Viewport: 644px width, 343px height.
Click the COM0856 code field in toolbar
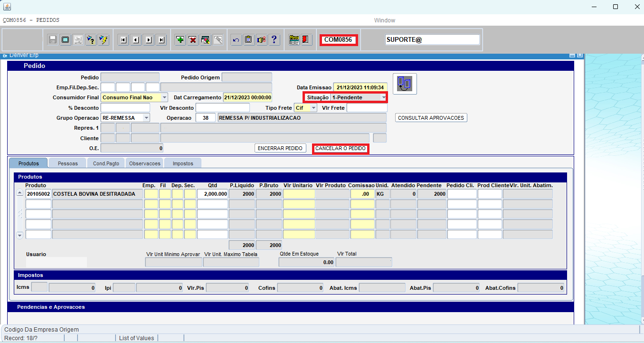coord(338,40)
